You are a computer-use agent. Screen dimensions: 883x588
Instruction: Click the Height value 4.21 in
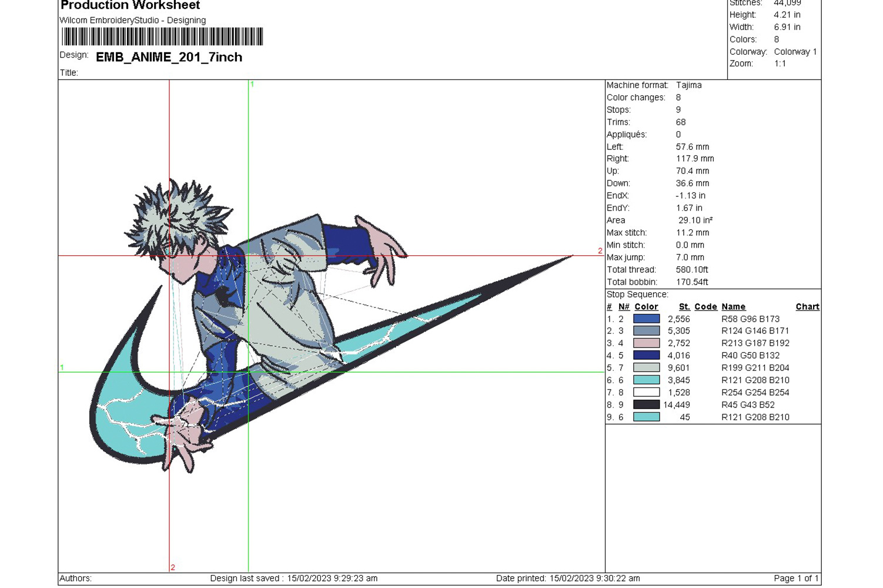click(x=787, y=15)
